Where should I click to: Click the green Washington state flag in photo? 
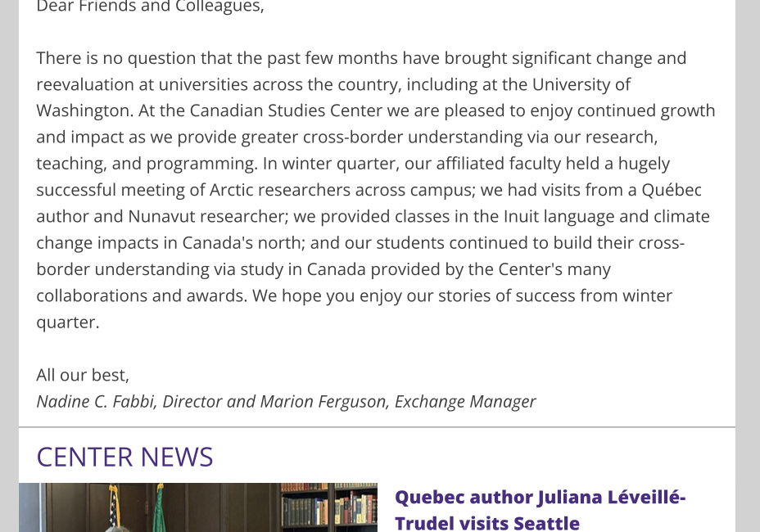160,507
